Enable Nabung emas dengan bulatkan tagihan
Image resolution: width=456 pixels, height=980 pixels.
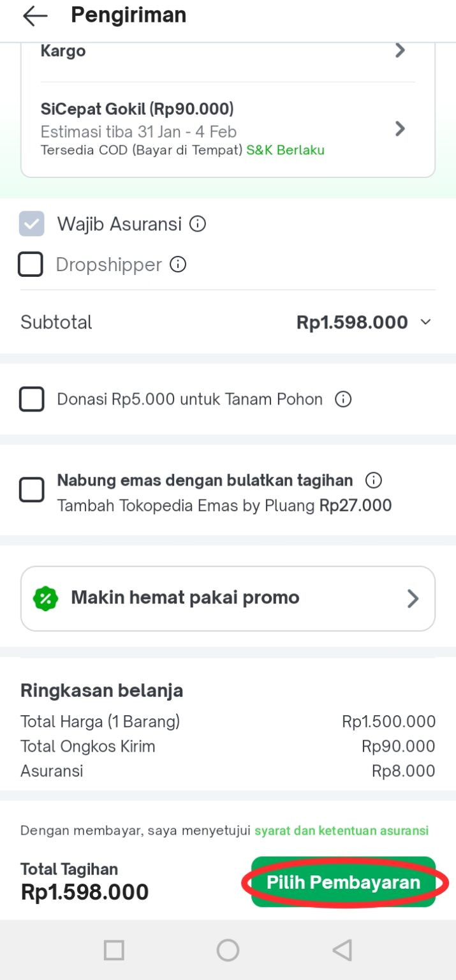(x=32, y=489)
